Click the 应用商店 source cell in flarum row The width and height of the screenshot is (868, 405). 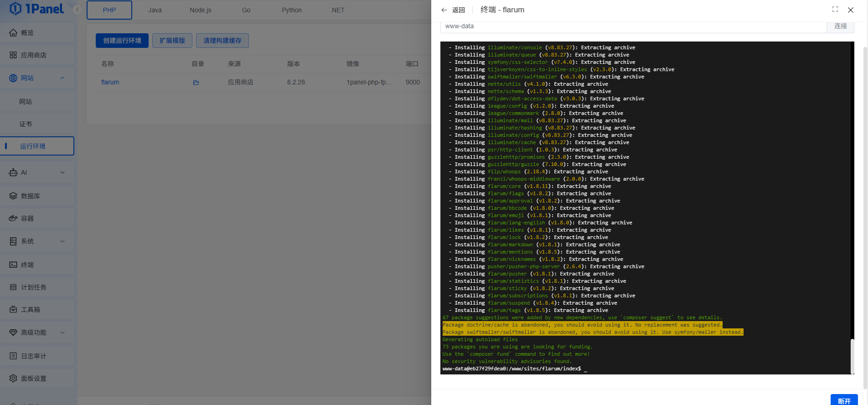pos(241,82)
